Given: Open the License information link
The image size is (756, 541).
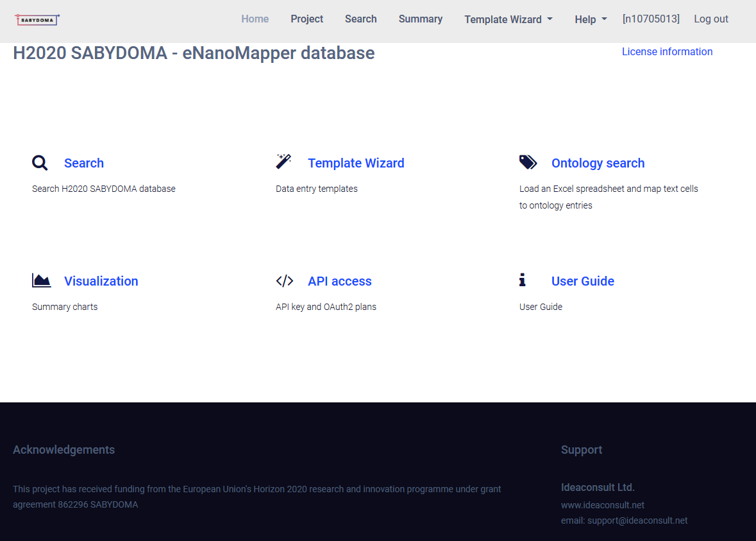Looking at the screenshot, I should pyautogui.click(x=667, y=52).
